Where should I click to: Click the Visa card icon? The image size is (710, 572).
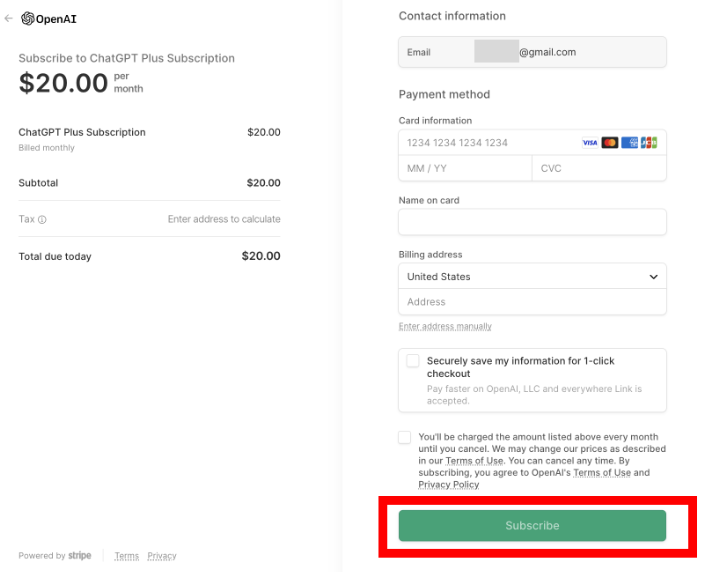click(590, 143)
